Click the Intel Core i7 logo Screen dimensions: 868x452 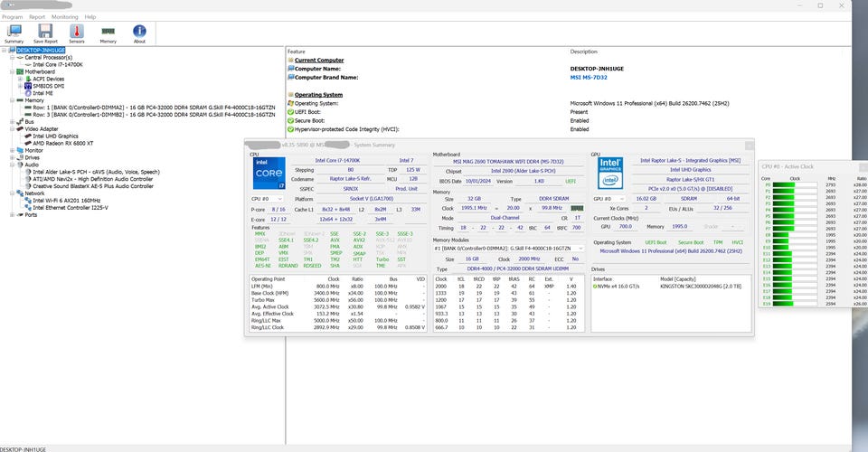[269, 174]
